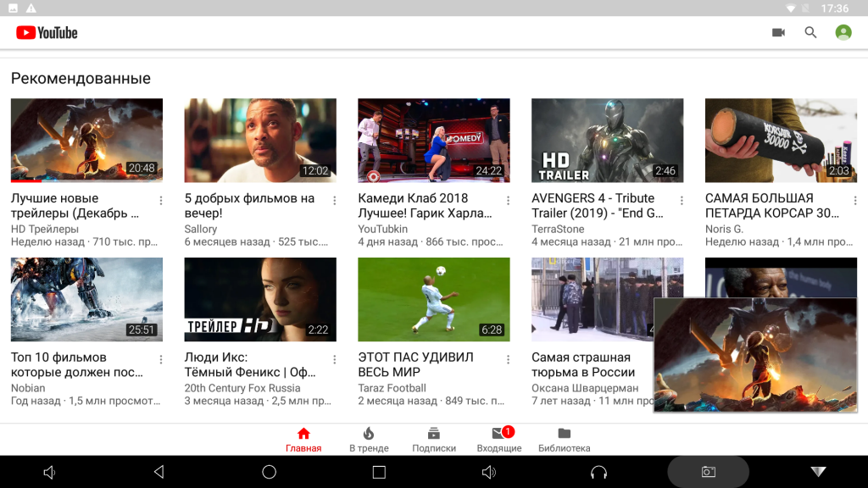Open the football pass video thumbnail

[x=433, y=299]
